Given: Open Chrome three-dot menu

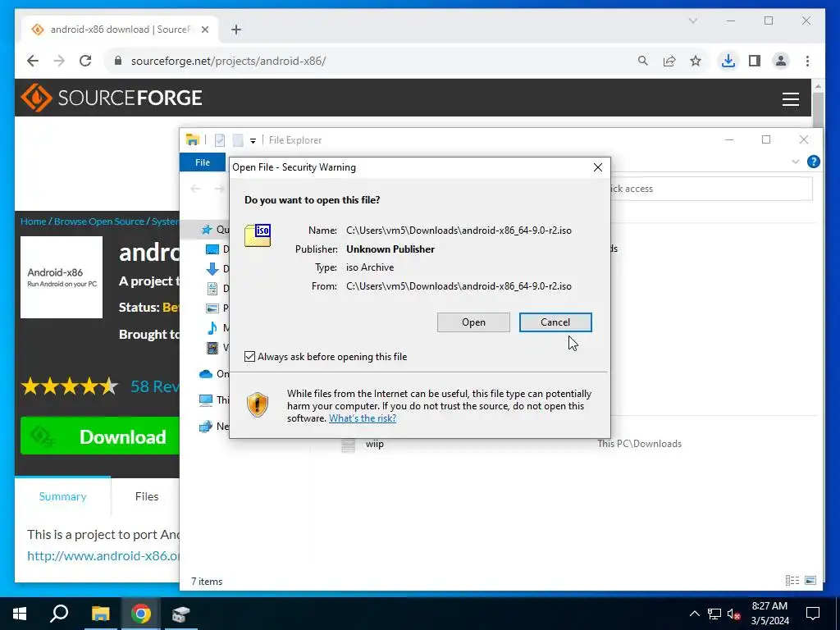Looking at the screenshot, I should coord(807,61).
